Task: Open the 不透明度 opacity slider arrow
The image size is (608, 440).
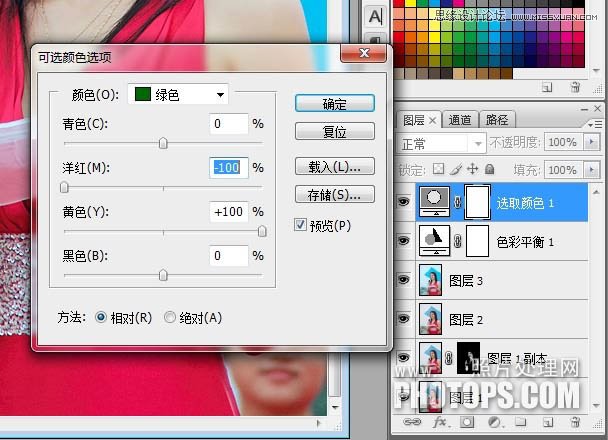Action: point(592,142)
